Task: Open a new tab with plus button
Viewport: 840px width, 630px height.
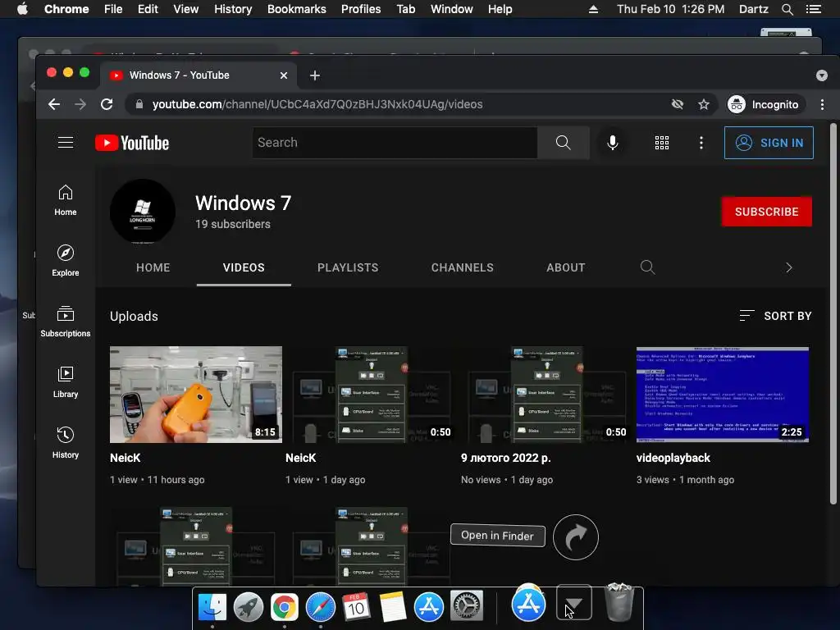Action: 315,75
